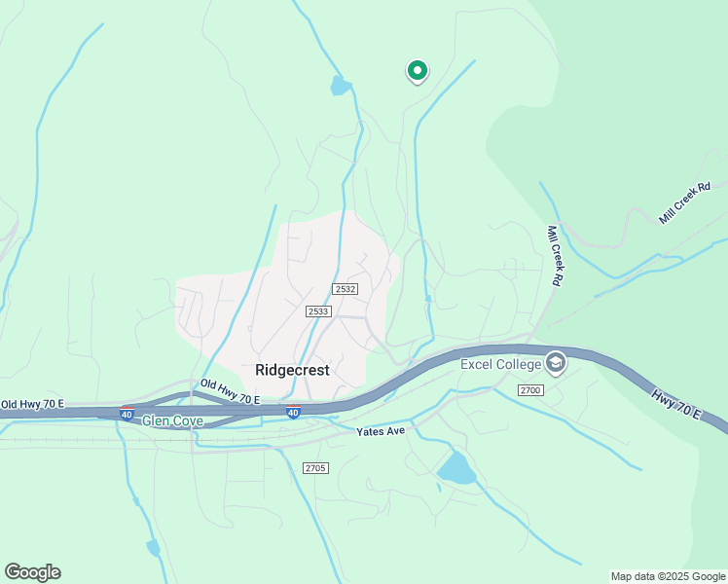Click the 2533 route marker

click(x=318, y=311)
